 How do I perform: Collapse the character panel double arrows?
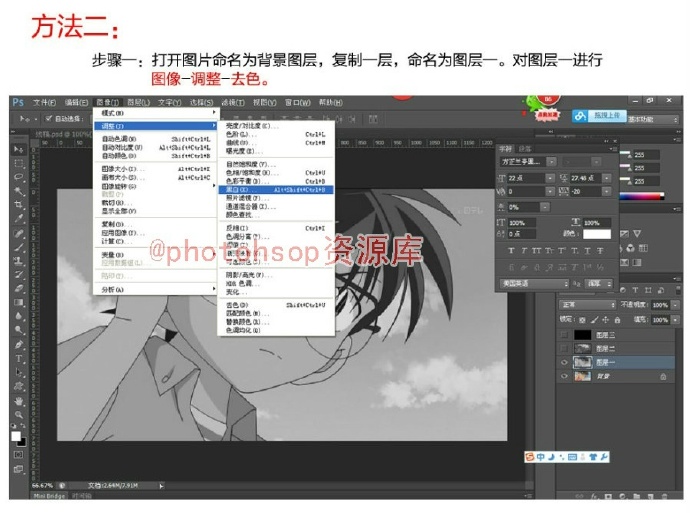pyautogui.click(x=606, y=141)
